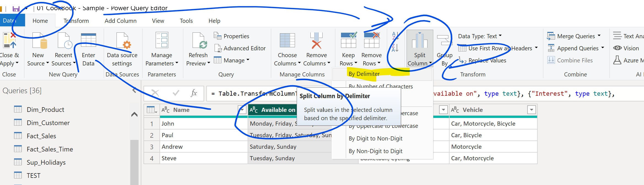This screenshot has width=644, height=185.
Task: Click the Group By icon
Action: [444, 40]
